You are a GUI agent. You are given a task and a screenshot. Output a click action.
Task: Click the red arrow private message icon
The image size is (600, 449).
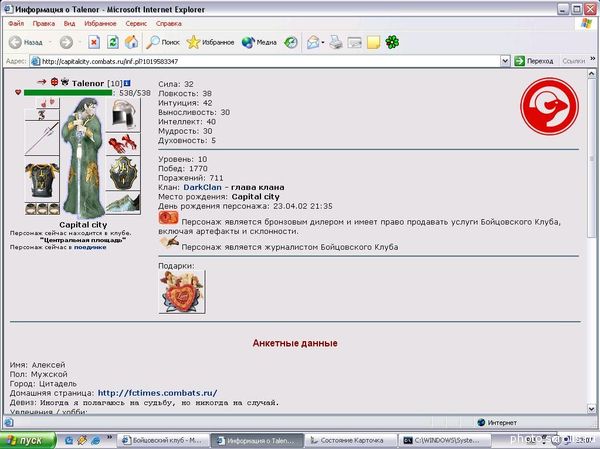42,82
